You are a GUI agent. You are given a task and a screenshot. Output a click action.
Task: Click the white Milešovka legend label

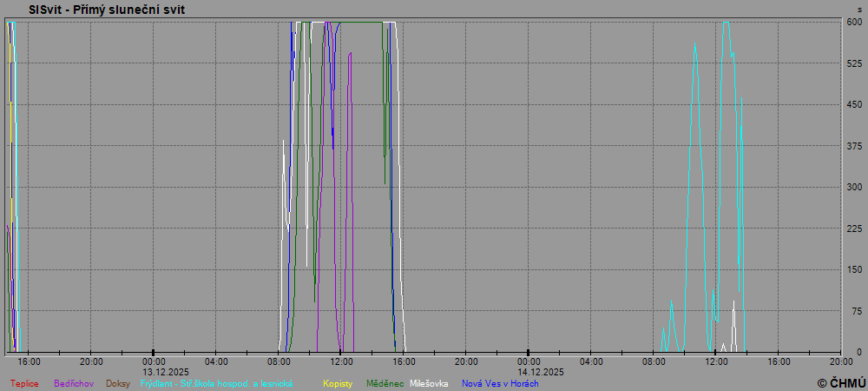pyautogui.click(x=429, y=383)
